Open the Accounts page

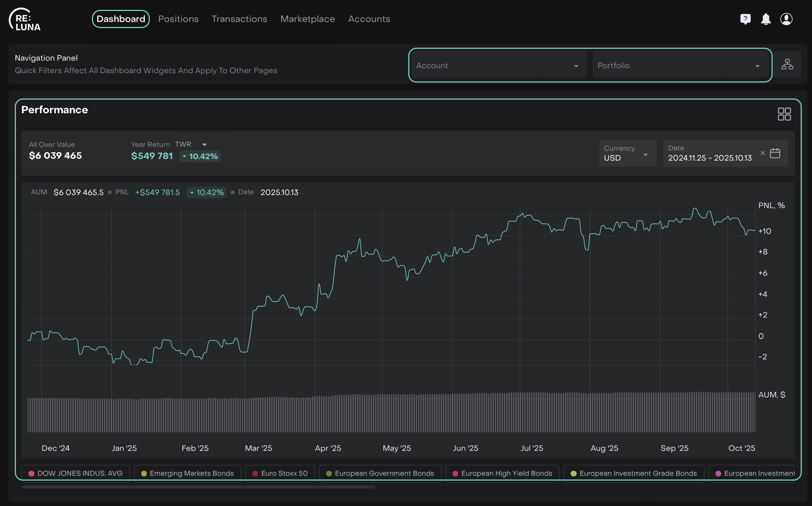pos(369,19)
